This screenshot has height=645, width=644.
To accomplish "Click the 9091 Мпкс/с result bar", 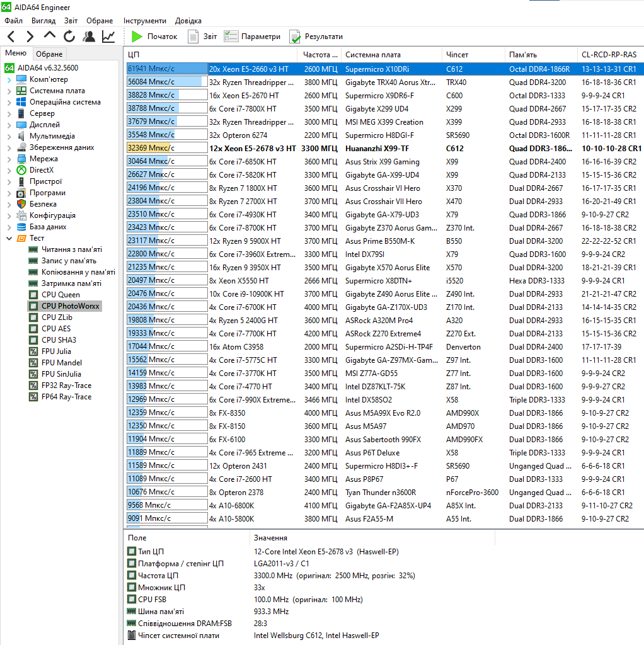I will pyautogui.click(x=167, y=518).
